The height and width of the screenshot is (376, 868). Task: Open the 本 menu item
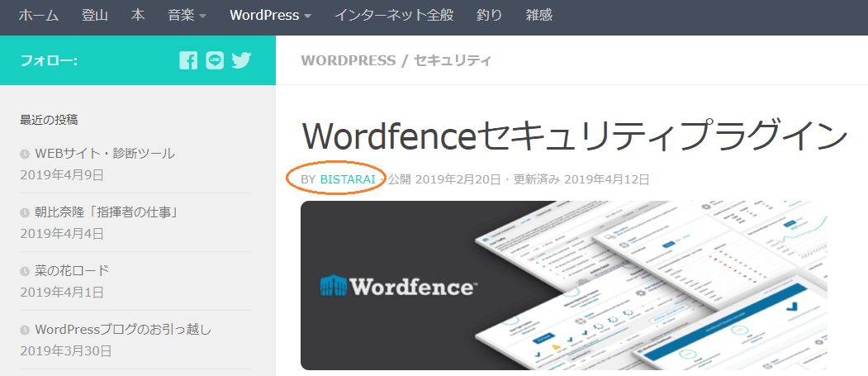point(138,16)
